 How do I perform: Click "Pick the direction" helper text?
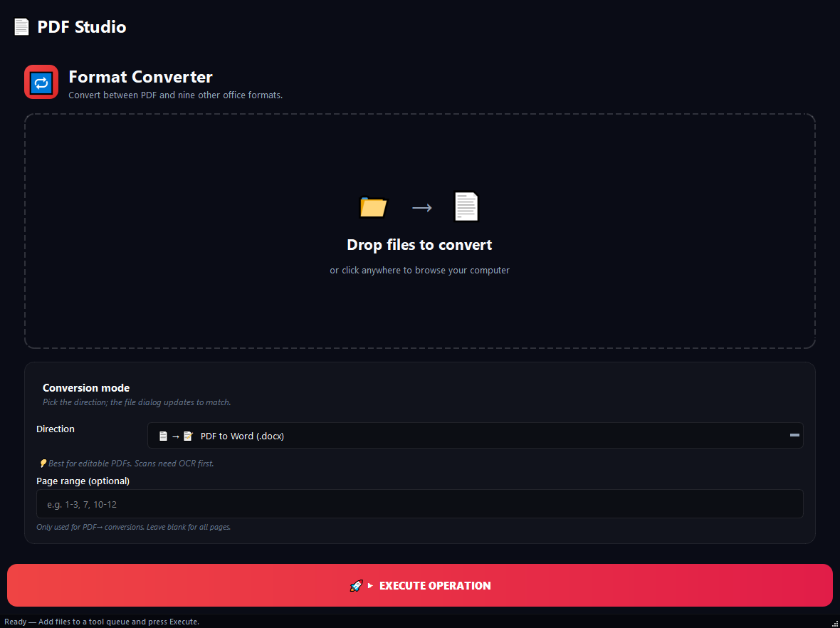137,402
